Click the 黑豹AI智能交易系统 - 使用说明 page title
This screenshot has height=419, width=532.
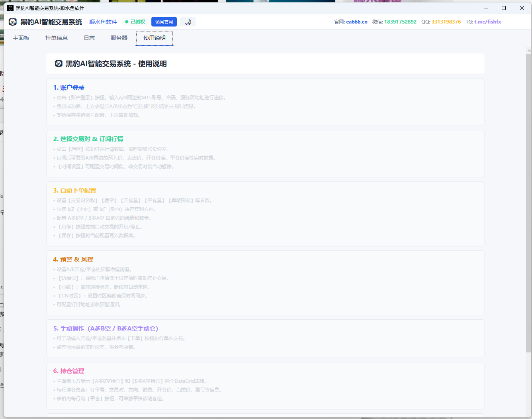click(x=116, y=64)
